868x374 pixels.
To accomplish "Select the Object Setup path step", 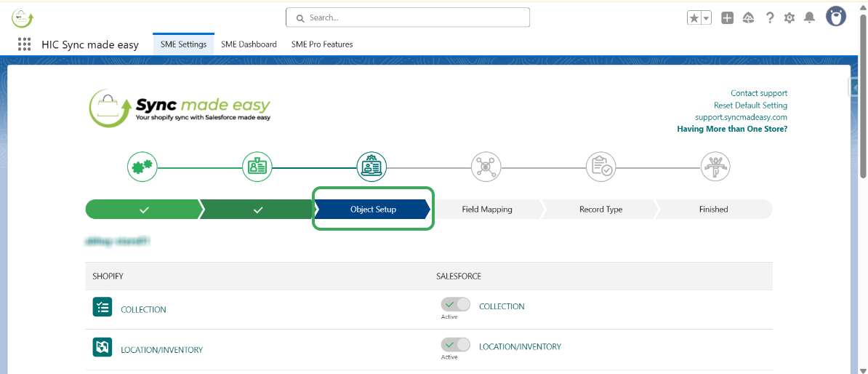I will tap(373, 210).
